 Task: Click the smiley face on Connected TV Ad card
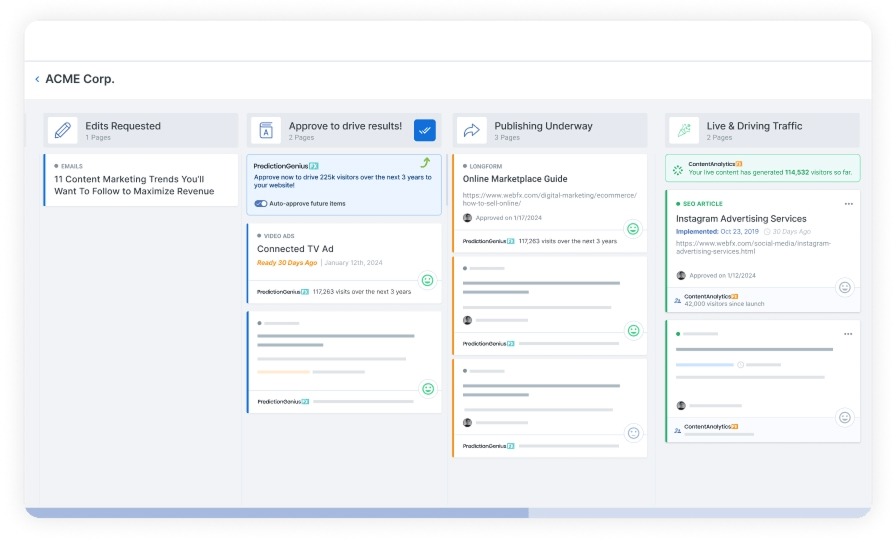(428, 281)
